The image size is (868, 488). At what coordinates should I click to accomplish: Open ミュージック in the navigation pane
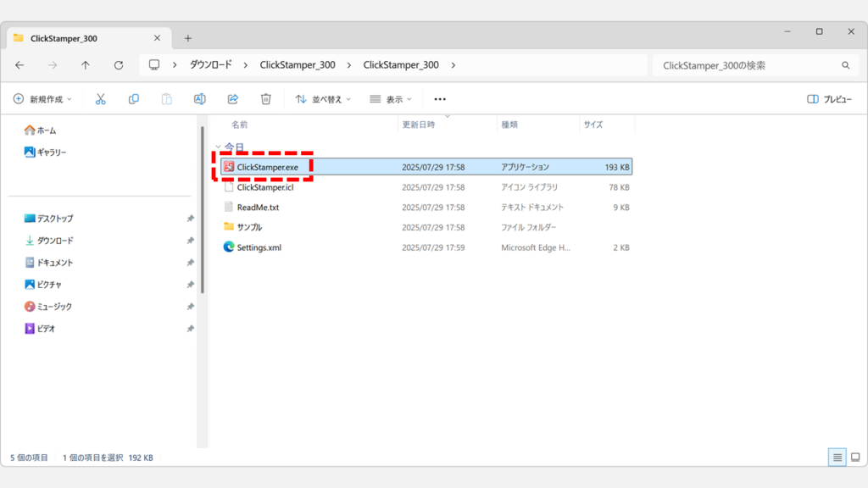(48, 307)
